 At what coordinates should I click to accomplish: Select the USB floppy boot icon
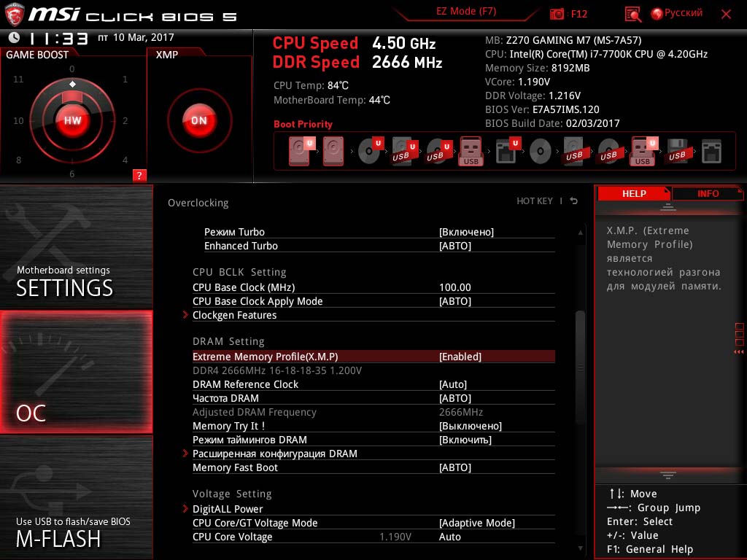[678, 152]
